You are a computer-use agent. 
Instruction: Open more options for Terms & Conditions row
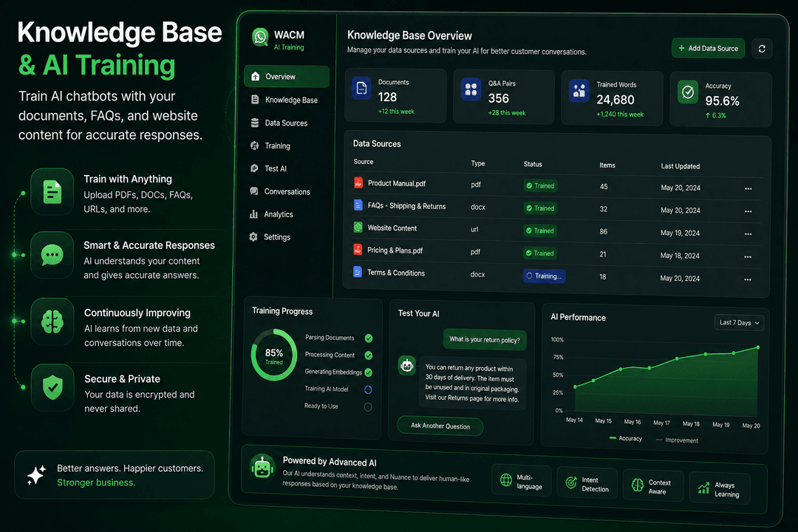pyautogui.click(x=748, y=279)
